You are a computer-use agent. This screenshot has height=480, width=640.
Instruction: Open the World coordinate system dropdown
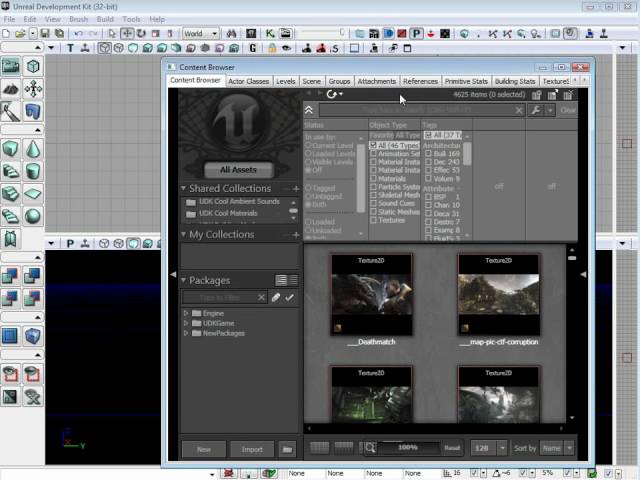point(201,33)
